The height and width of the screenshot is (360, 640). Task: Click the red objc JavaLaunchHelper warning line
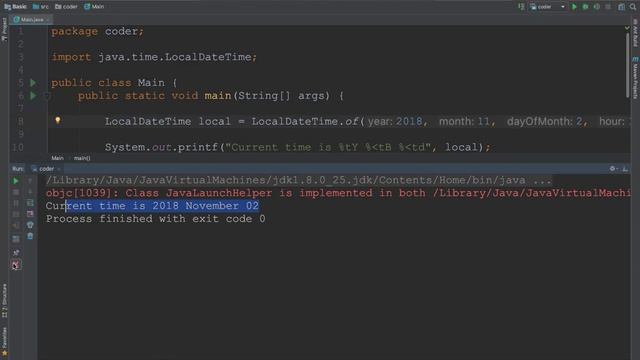(x=338, y=193)
